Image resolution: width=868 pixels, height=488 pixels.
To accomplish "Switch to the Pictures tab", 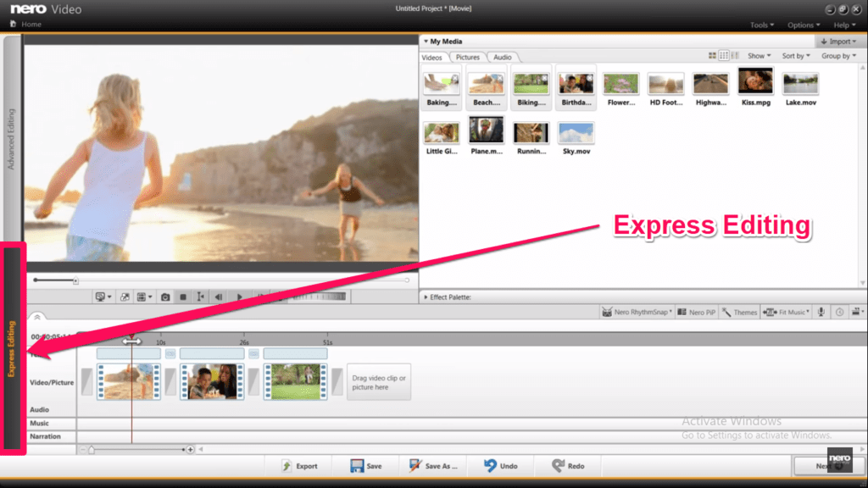I will 467,57.
